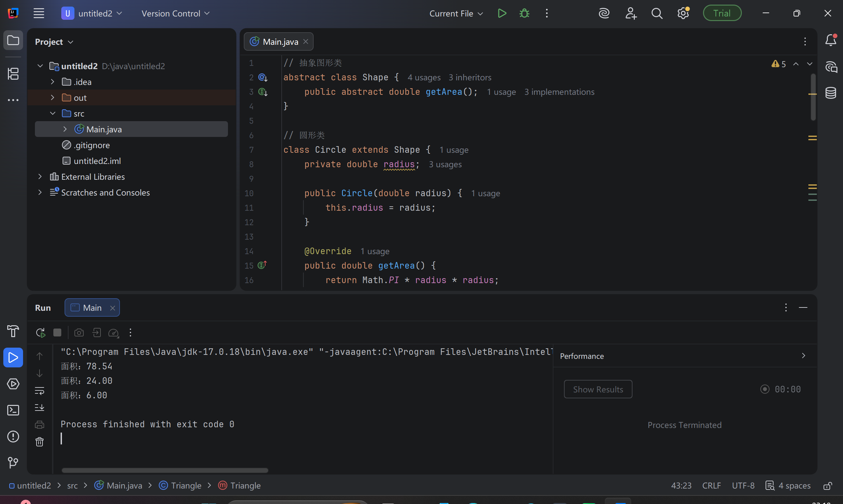This screenshot has width=843, height=504.
Task: Clear the console with the trash icon
Action: [x=40, y=442]
